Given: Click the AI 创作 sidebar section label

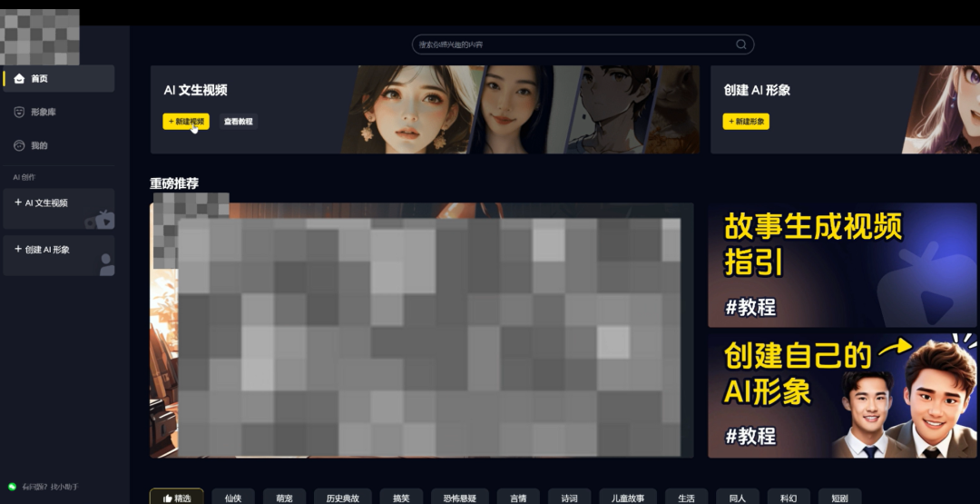Looking at the screenshot, I should (x=24, y=178).
